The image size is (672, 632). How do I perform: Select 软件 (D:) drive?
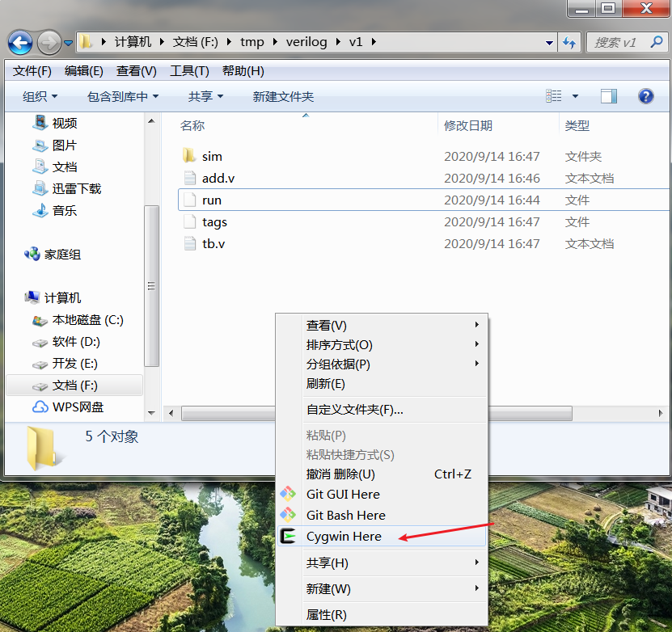[x=76, y=342]
